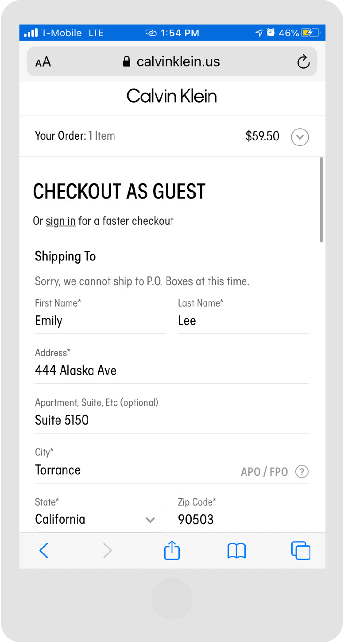Screen dimensions: 344x644
Task: Click the sign in link
Action: coord(61,221)
